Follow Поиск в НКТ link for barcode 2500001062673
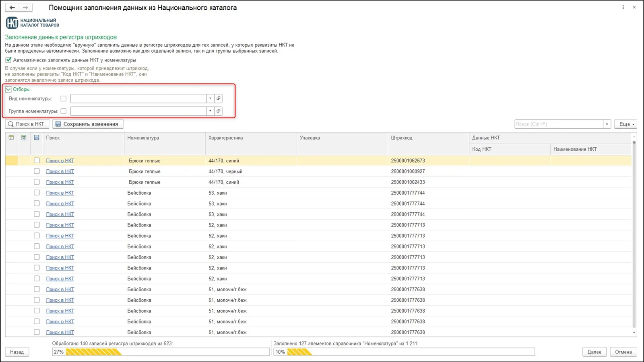This screenshot has width=644, height=362. 60,160
